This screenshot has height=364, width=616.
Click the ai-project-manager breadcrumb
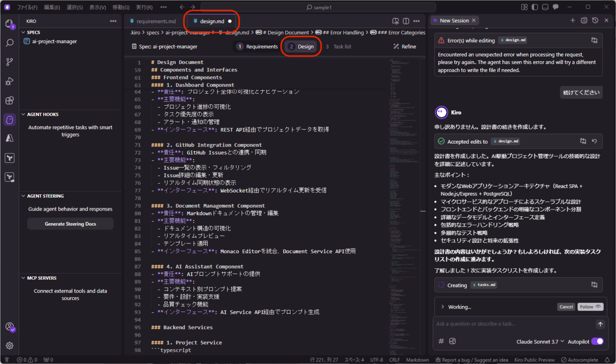[x=187, y=32]
